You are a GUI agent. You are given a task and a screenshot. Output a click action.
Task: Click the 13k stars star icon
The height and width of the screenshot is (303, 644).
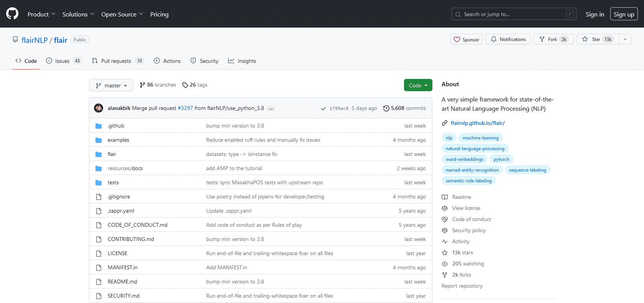445,252
